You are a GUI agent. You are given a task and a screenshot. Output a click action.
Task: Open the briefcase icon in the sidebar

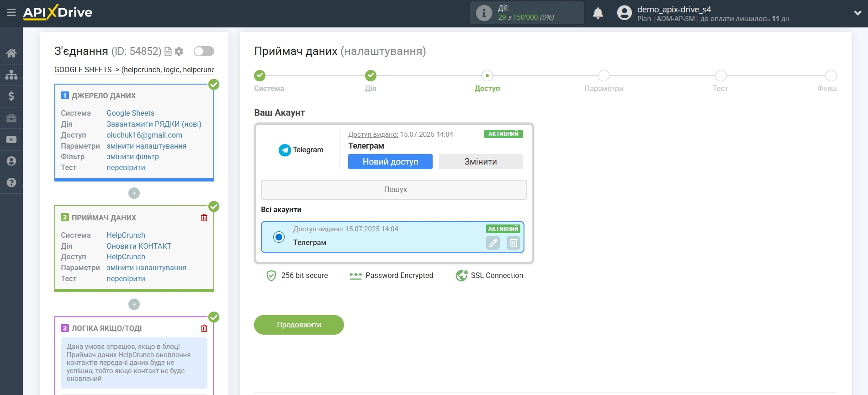tap(11, 118)
